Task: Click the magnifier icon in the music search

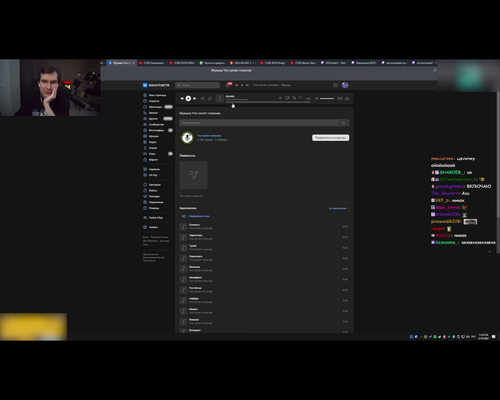Action: pos(344,123)
